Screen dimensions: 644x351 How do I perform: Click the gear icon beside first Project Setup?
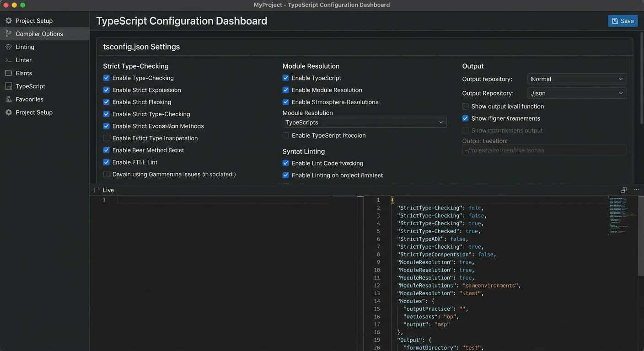tap(8, 21)
